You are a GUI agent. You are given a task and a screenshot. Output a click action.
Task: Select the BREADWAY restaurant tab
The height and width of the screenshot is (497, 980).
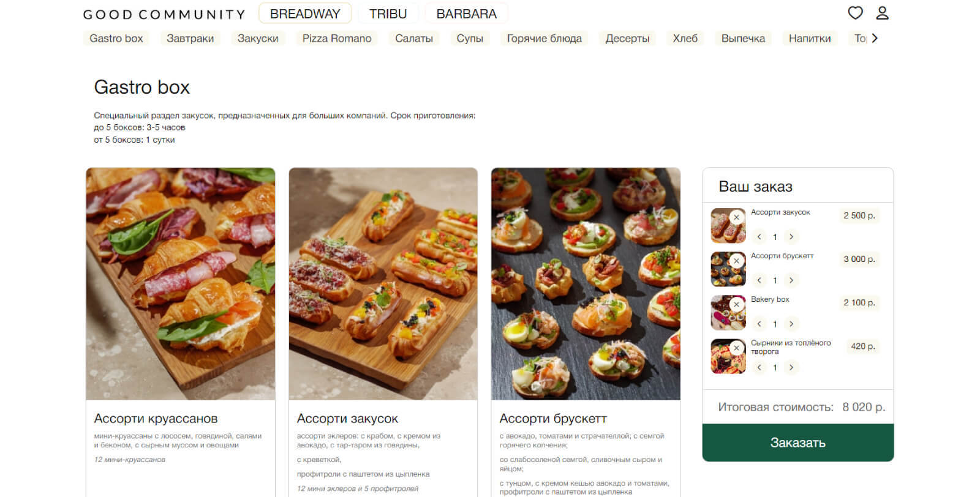click(305, 13)
